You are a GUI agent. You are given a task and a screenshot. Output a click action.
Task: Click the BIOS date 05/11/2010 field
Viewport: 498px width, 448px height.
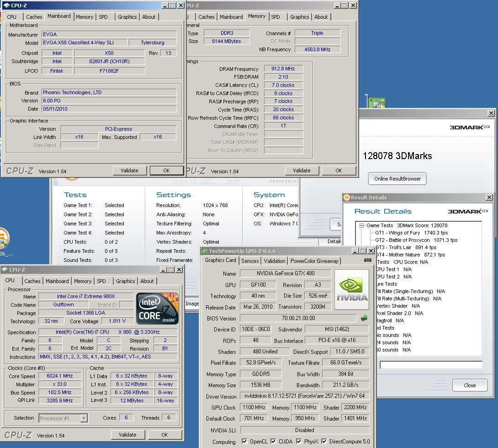pos(109,109)
